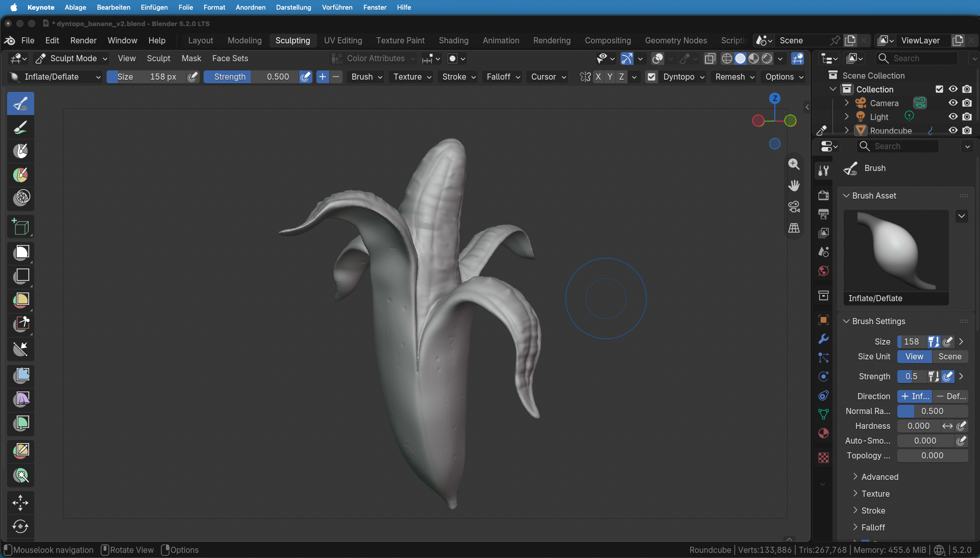The height and width of the screenshot is (558, 980).
Task: Hide the Camera in the outliner
Action: [x=952, y=103]
